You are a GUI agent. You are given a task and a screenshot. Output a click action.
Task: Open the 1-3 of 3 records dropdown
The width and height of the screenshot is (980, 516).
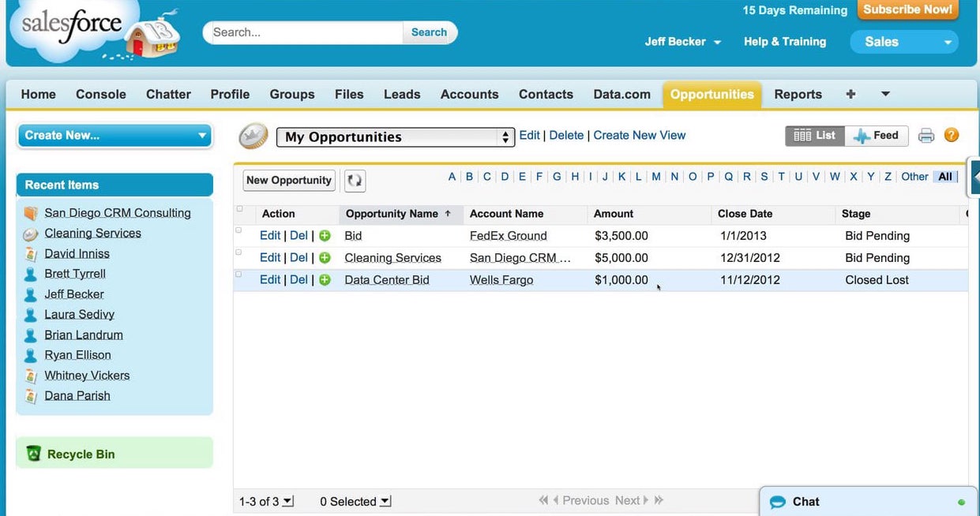[x=266, y=502]
